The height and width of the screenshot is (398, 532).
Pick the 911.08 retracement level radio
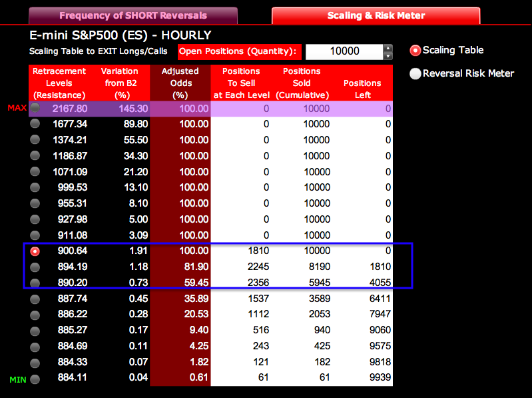[x=35, y=235]
